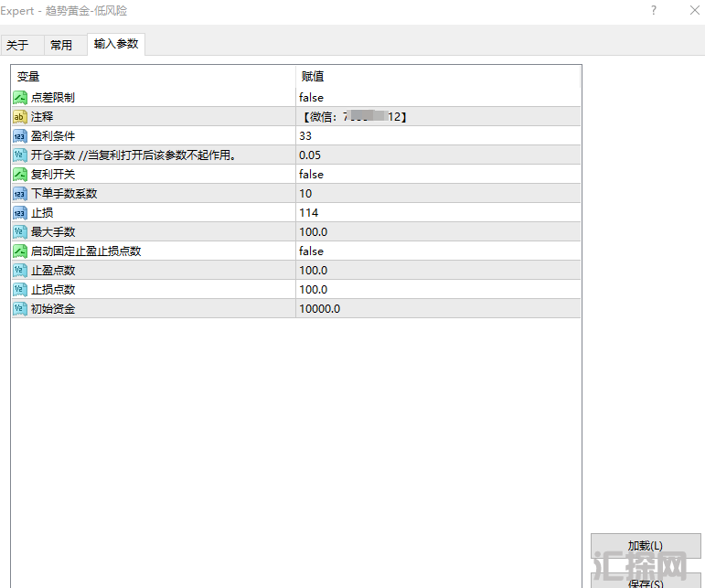
Task: Select the false value of 启动固定止盈止损点数
Action: point(312,251)
